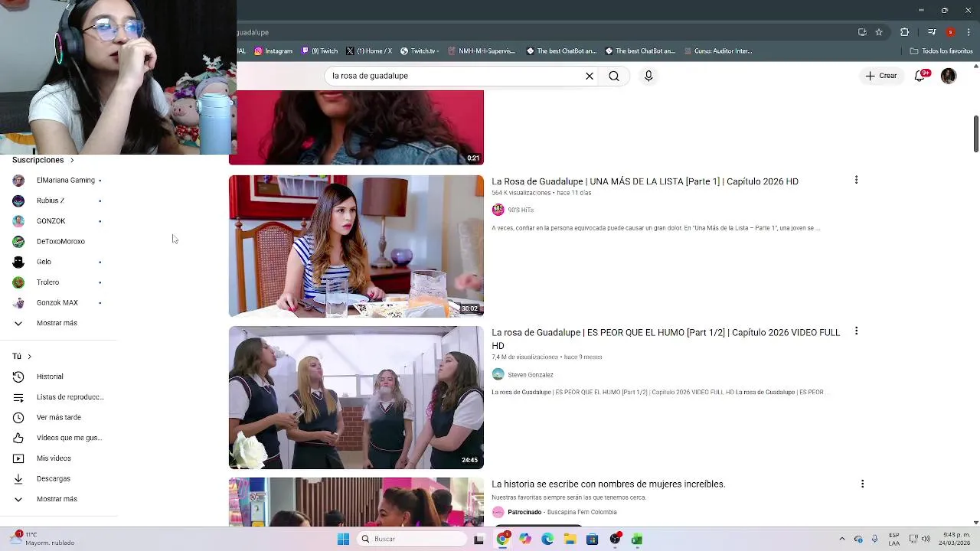
Task: Click the Windows taskbar Buscar field
Action: (x=413, y=539)
